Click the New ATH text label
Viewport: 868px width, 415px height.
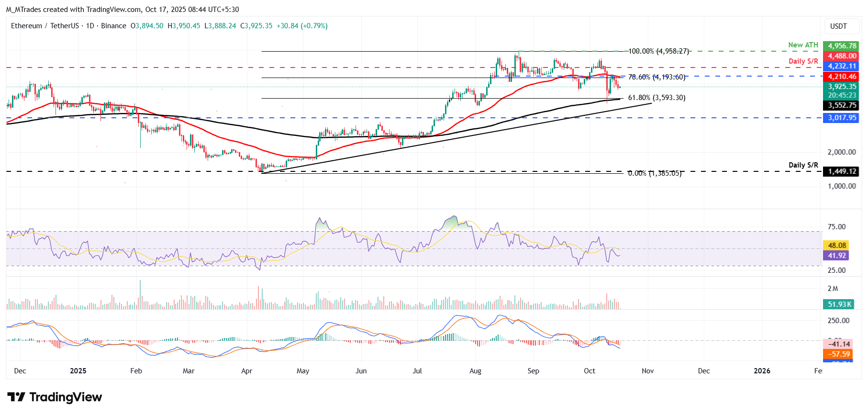803,45
